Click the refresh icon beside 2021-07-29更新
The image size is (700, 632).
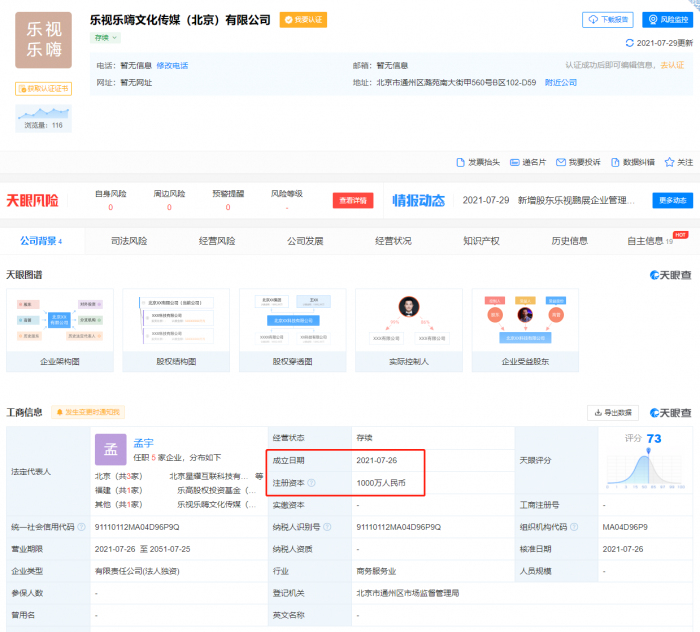629,43
